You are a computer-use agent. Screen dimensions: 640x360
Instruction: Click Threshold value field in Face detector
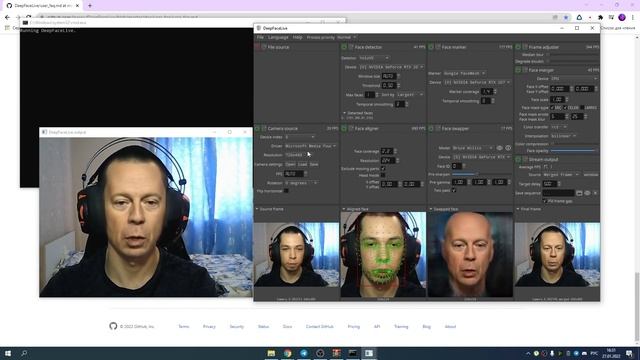pyautogui.click(x=389, y=85)
